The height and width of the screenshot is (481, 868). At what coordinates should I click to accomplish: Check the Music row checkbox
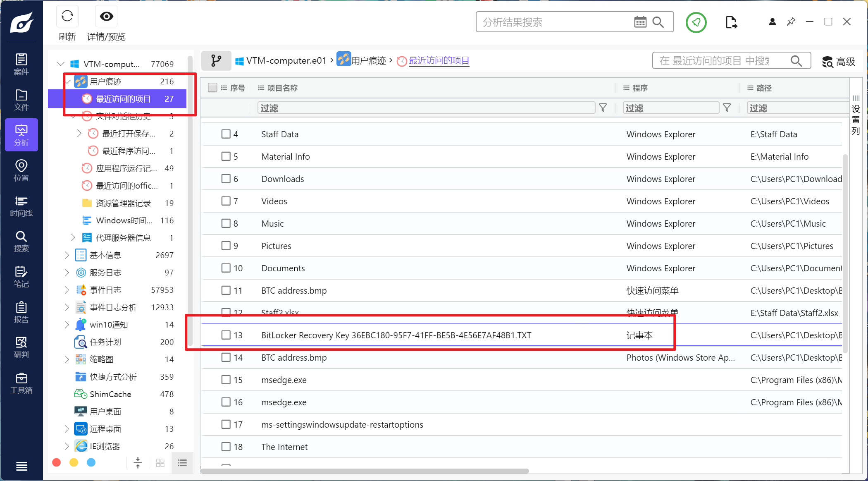(226, 223)
